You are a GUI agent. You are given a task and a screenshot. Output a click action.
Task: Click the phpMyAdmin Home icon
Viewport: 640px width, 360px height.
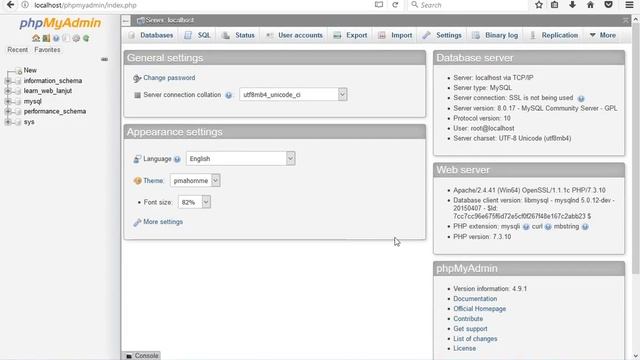click(x=36, y=38)
